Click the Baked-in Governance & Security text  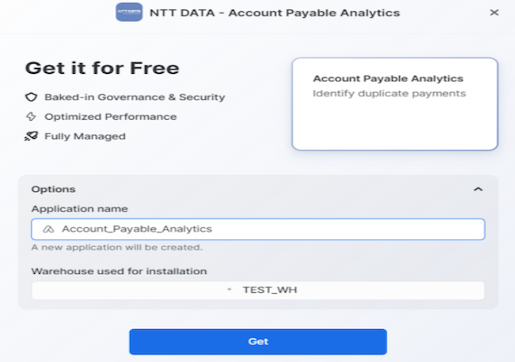tap(135, 97)
